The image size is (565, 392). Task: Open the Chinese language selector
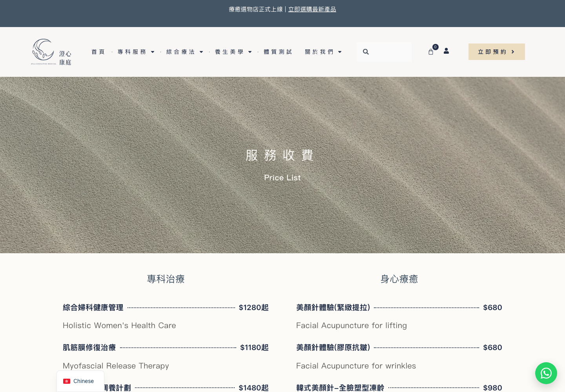80,381
